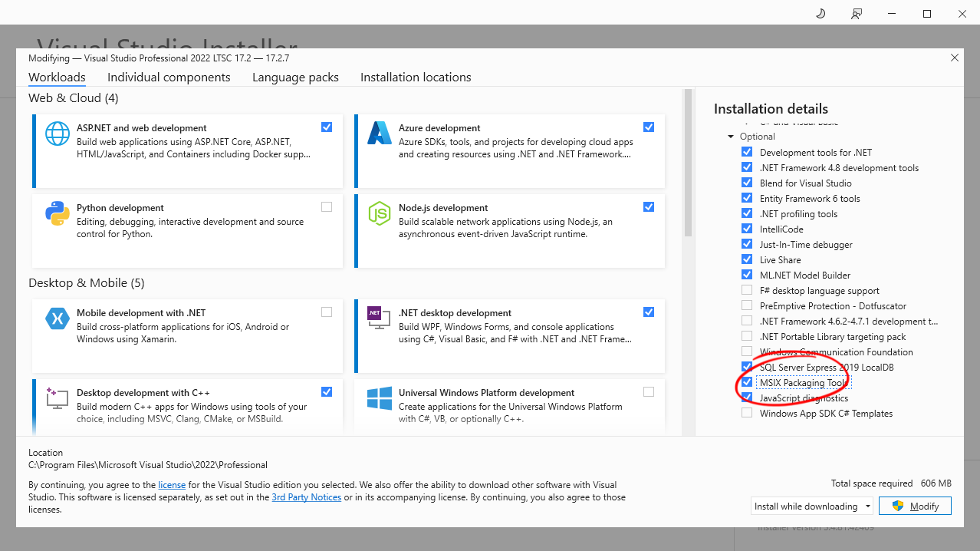980x551 pixels.
Task: Open the feedback icon in title bar
Action: [x=857, y=13]
